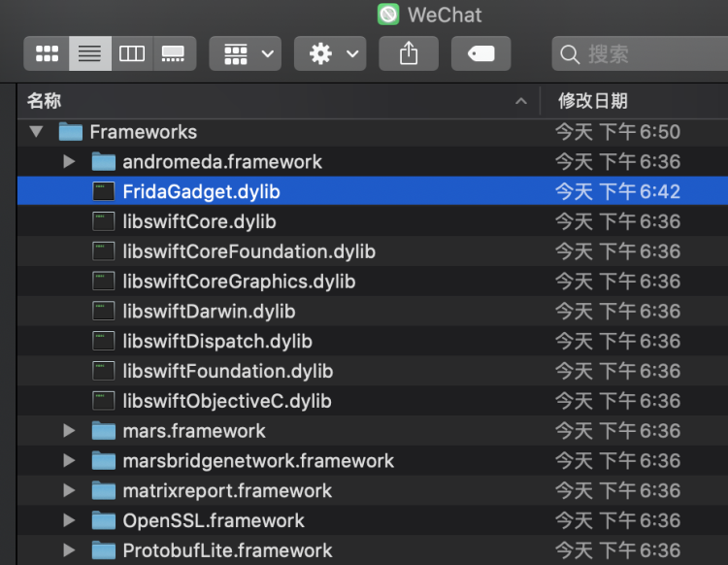Open the group-by arrangement dropdown
Viewport: 728px width, 565px height.
pyautogui.click(x=246, y=53)
